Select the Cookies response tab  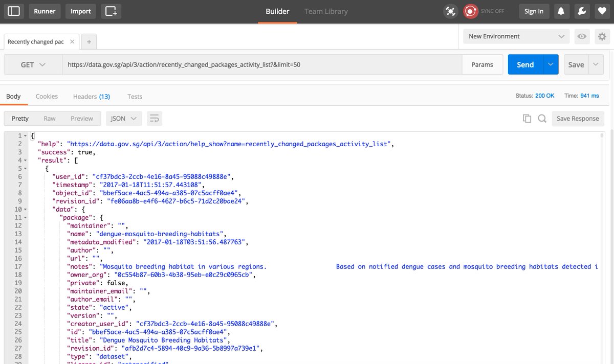click(47, 97)
